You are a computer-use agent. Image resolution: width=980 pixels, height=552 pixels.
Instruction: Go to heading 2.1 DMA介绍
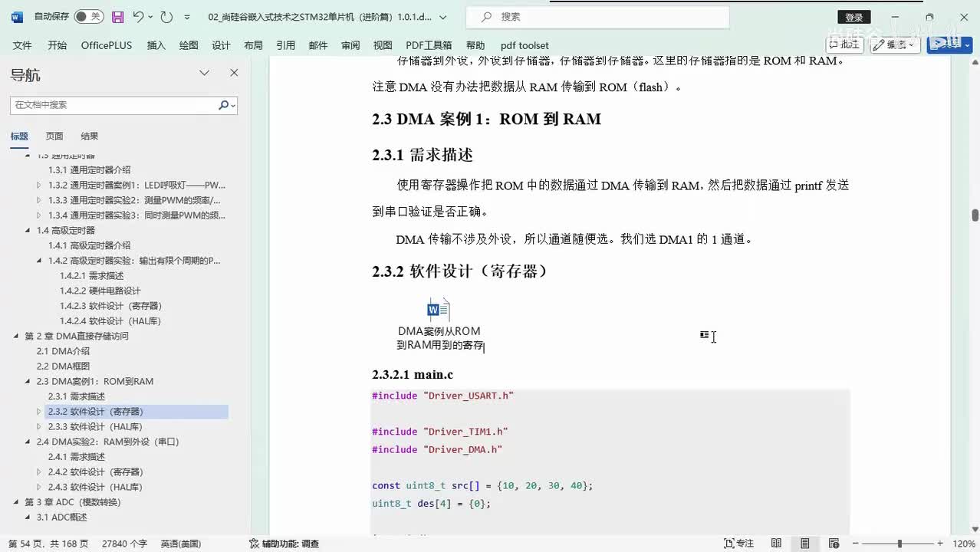pyautogui.click(x=63, y=351)
